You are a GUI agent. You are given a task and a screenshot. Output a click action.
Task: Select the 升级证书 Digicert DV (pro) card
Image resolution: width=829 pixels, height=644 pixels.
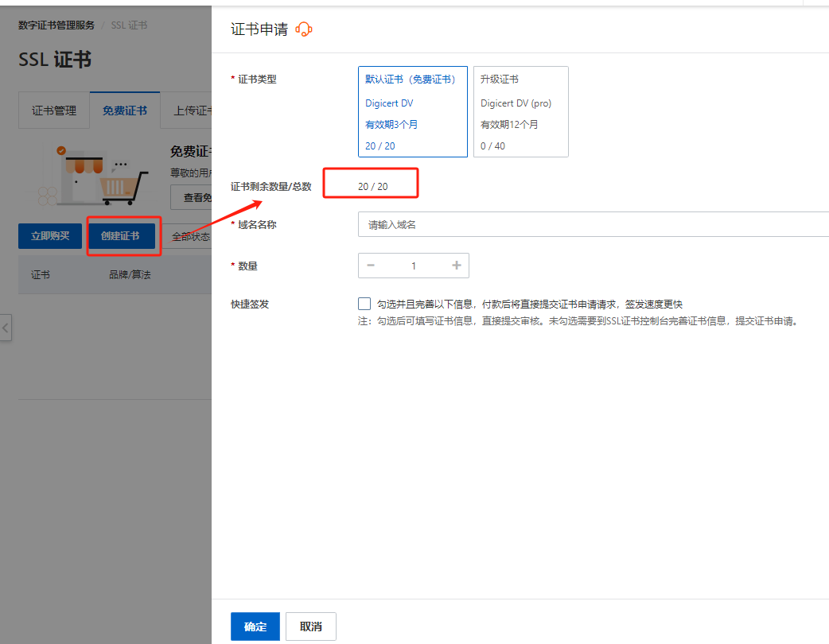tap(520, 112)
